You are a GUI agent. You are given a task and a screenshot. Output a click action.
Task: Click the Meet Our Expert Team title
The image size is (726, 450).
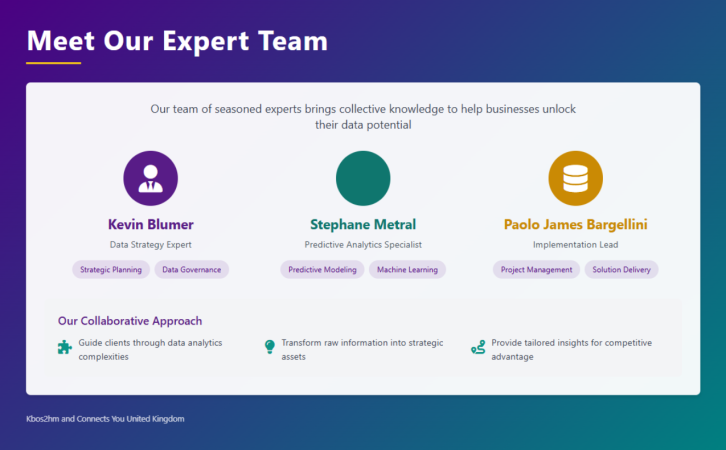point(177,40)
